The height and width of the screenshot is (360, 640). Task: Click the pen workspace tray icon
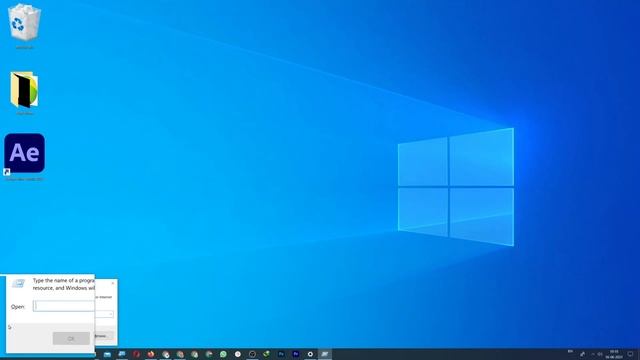tap(582, 354)
